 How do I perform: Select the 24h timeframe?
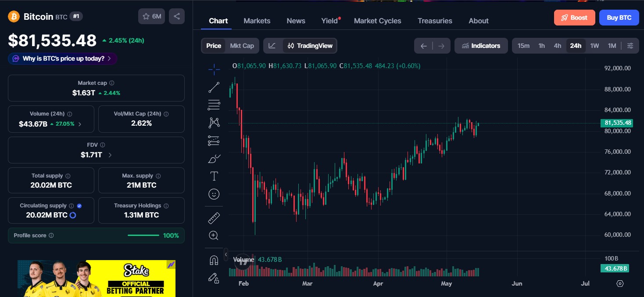click(x=576, y=46)
